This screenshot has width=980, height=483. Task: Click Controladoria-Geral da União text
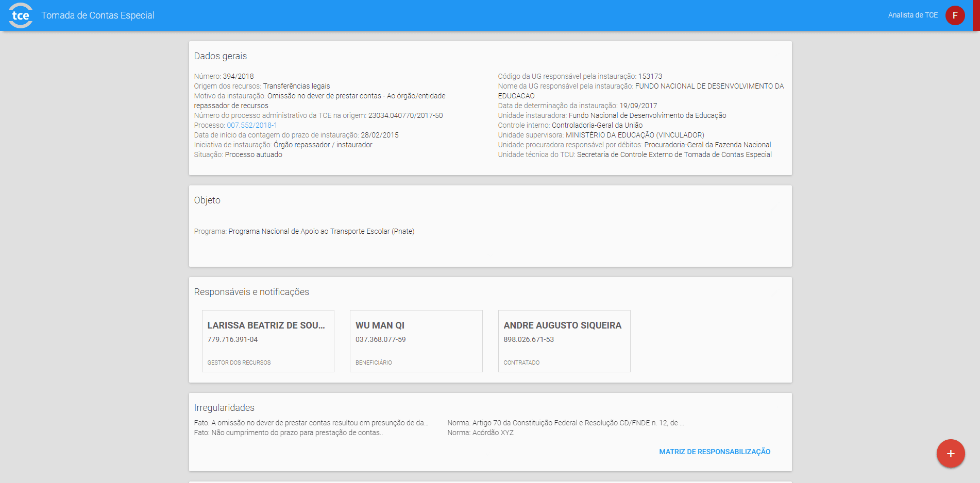click(x=597, y=125)
